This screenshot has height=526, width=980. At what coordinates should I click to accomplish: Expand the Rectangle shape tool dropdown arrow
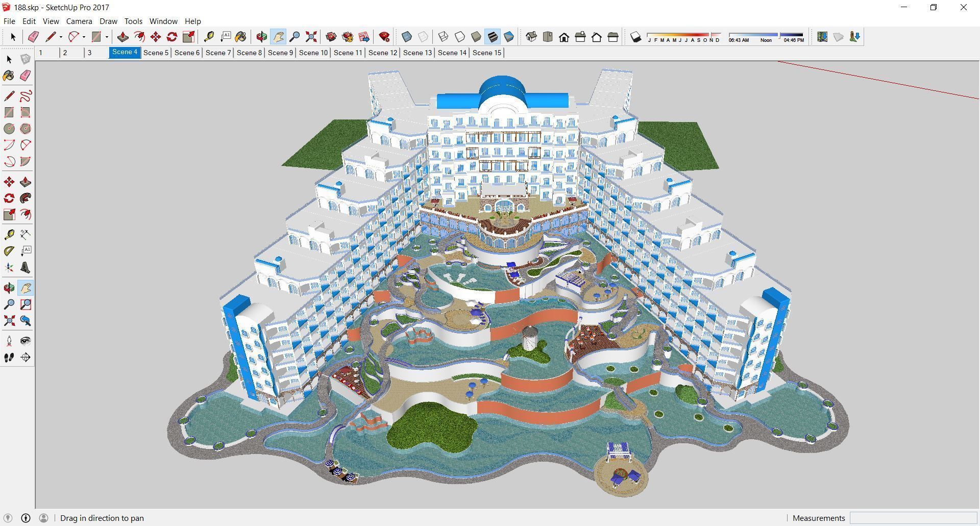click(x=107, y=37)
